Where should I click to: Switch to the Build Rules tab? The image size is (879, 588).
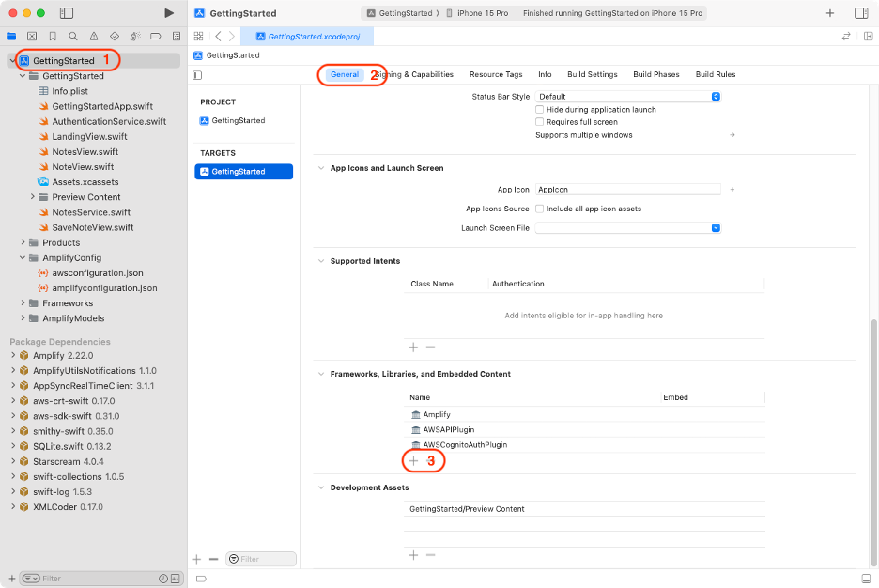[x=716, y=74]
